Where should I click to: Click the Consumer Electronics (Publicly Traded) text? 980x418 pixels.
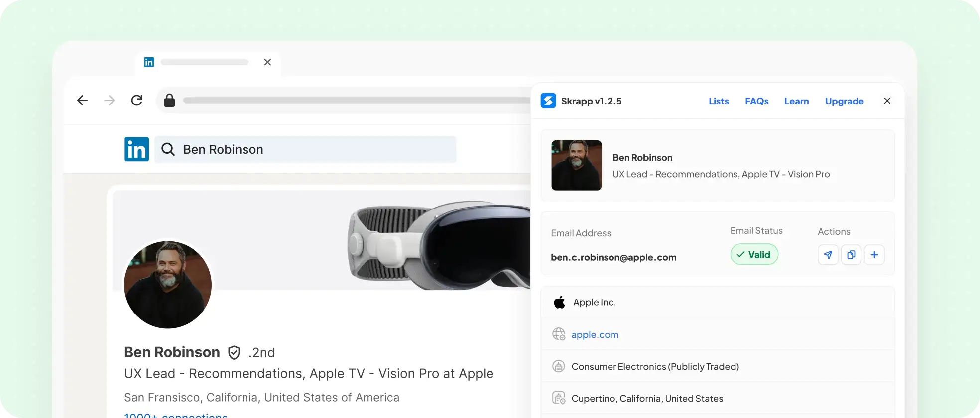tap(655, 367)
